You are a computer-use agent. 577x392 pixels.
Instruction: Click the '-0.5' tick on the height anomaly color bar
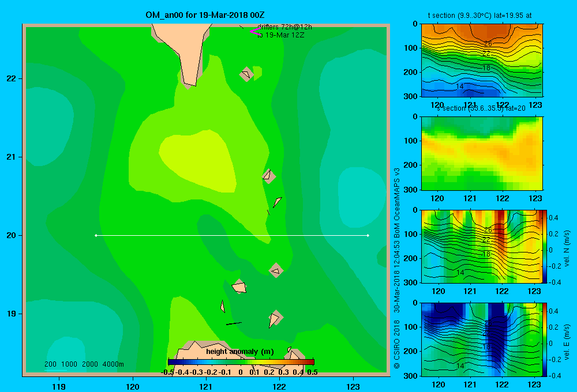[168, 372]
